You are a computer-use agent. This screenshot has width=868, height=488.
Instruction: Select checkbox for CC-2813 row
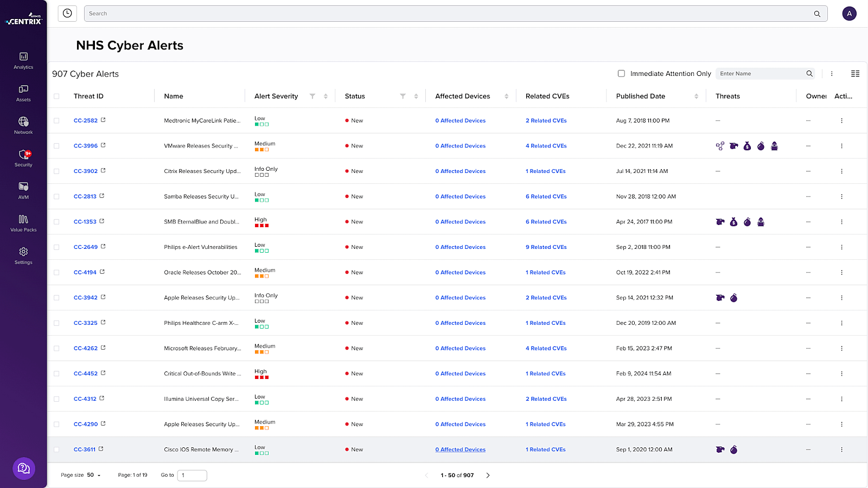pyautogui.click(x=56, y=196)
